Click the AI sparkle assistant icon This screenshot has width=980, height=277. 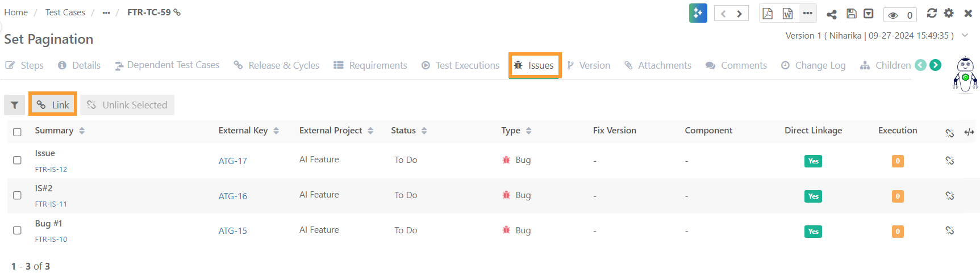coord(698,13)
